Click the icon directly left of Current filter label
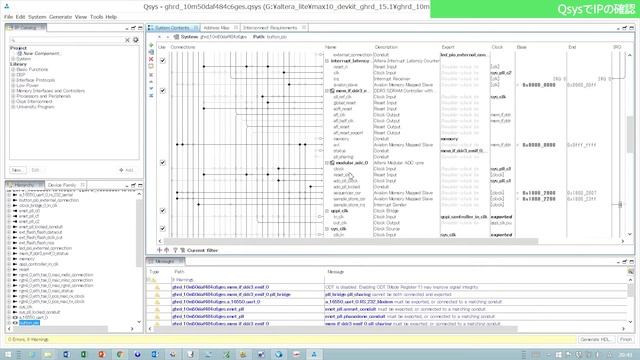Viewport: 640px width, 360px height. point(182,250)
